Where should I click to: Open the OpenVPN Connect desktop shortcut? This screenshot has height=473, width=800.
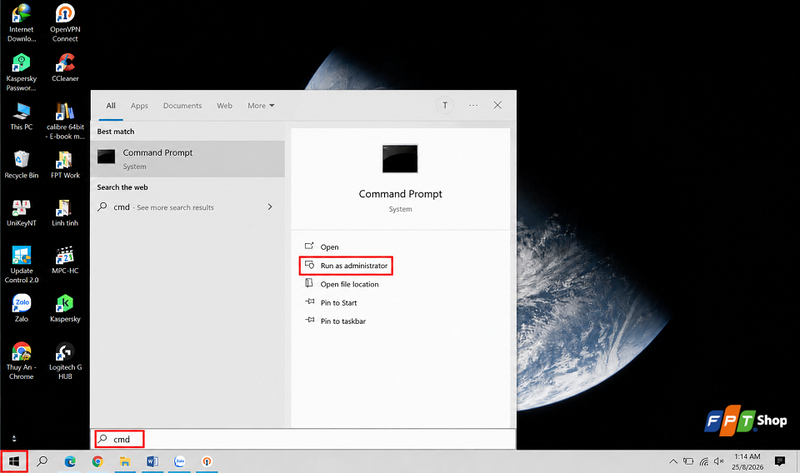point(65,23)
